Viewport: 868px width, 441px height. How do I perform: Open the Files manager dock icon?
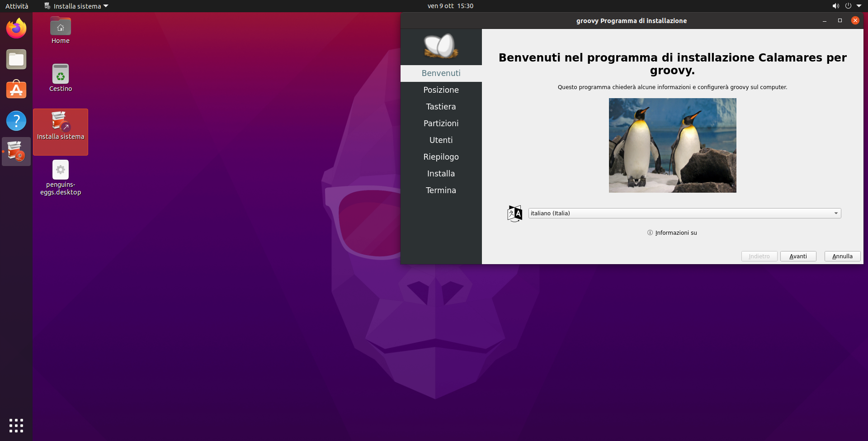[x=16, y=59]
